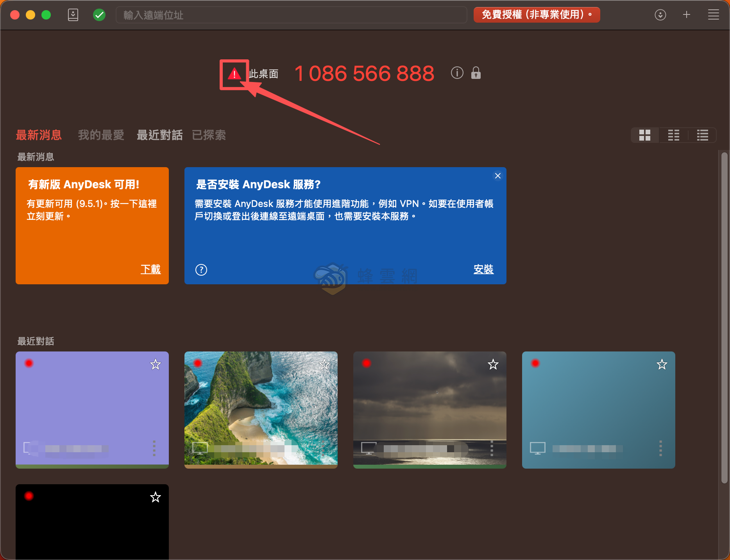Open the coastal cliff session thumbnail
Image resolution: width=730 pixels, height=560 pixels.
[261, 410]
